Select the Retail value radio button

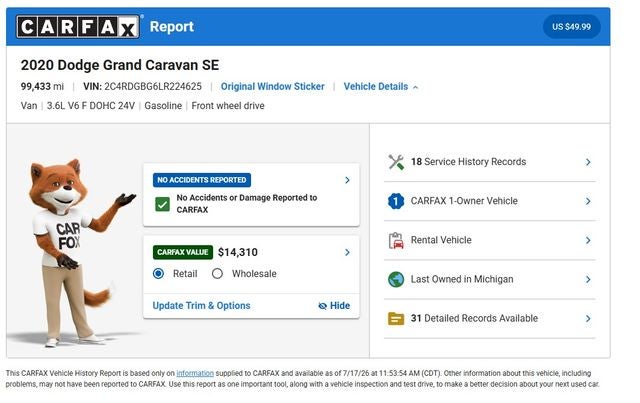pos(158,274)
